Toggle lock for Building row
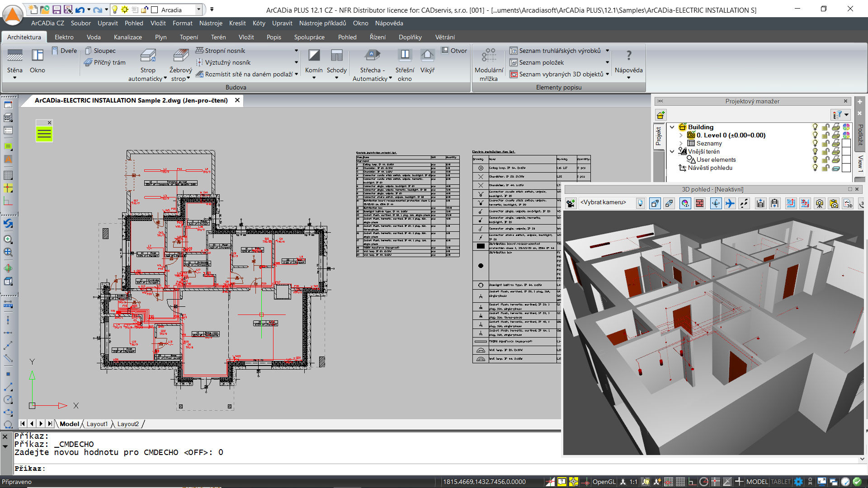The width and height of the screenshot is (868, 488). click(x=826, y=127)
